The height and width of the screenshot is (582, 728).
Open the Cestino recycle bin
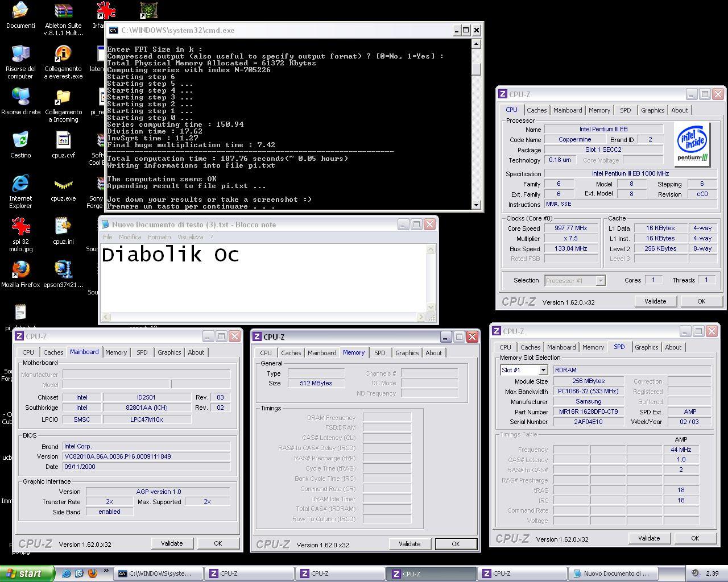coord(20,145)
